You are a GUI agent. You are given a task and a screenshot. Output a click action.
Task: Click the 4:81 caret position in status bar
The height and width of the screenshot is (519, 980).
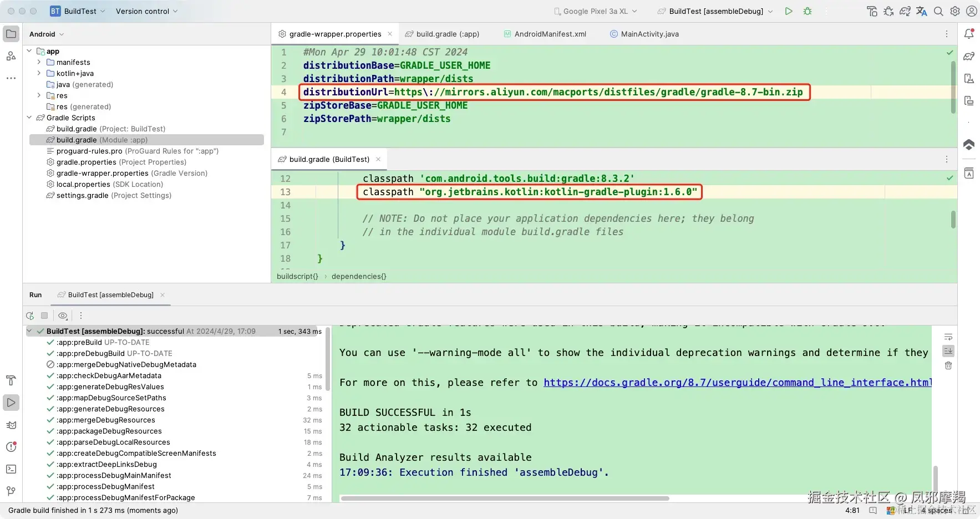tap(852, 511)
